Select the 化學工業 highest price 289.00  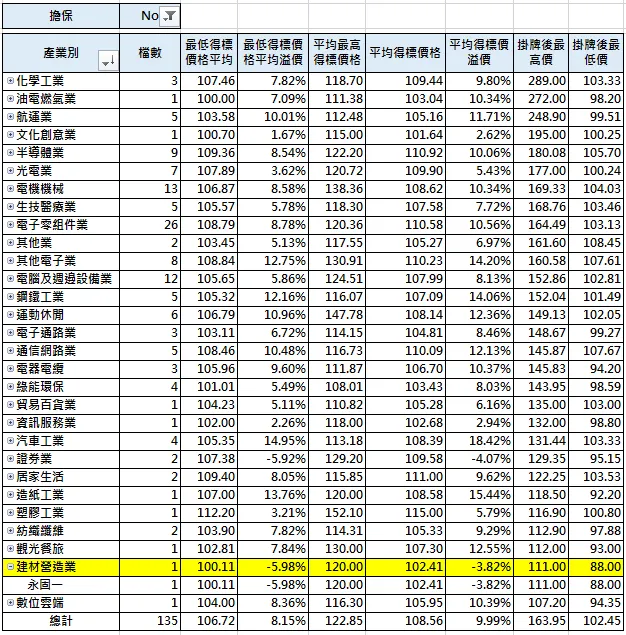click(541, 81)
